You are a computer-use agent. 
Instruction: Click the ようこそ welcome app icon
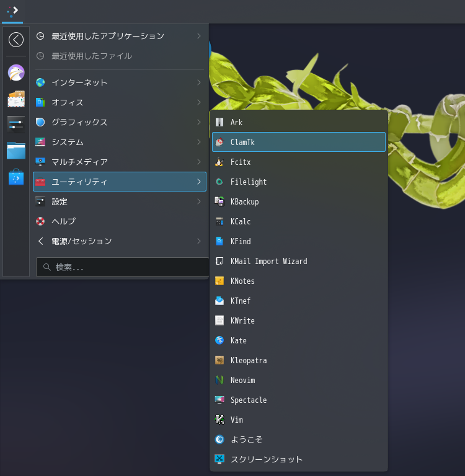point(219,439)
